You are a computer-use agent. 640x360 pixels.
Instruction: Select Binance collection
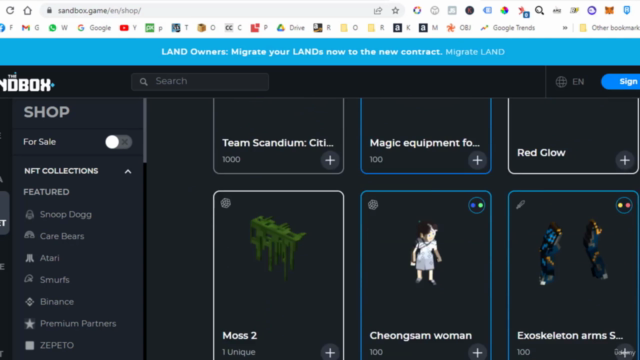click(x=49, y=302)
